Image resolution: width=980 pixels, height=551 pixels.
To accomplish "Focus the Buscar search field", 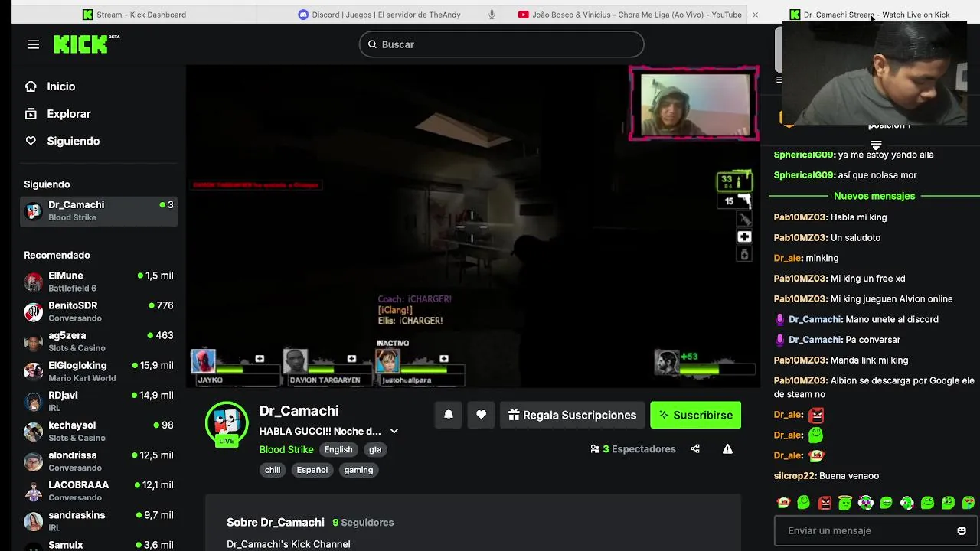I will click(x=501, y=44).
